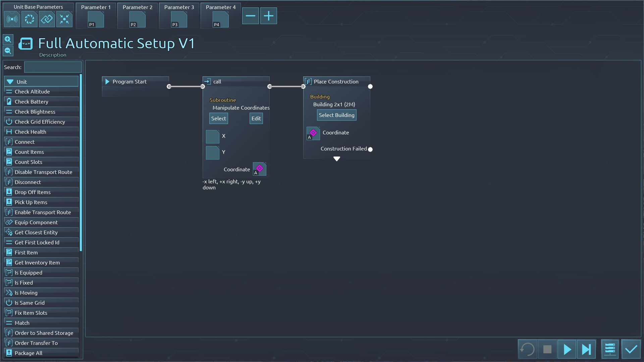The image size is (644, 362).
Task: Select the Parameter 4 slot
Action: 221,20
